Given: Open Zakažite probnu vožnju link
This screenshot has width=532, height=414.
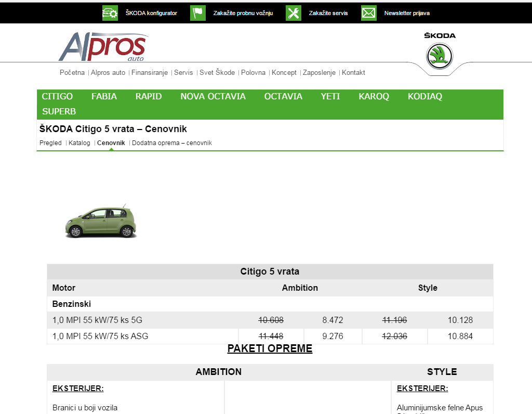Looking at the screenshot, I should coord(243,13).
